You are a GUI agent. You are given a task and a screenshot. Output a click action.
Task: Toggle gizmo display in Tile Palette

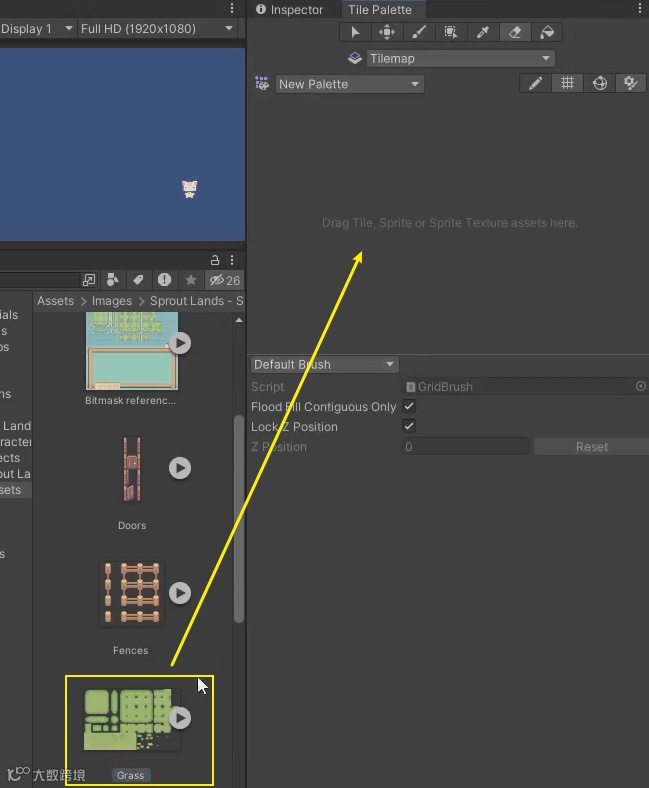coord(600,83)
